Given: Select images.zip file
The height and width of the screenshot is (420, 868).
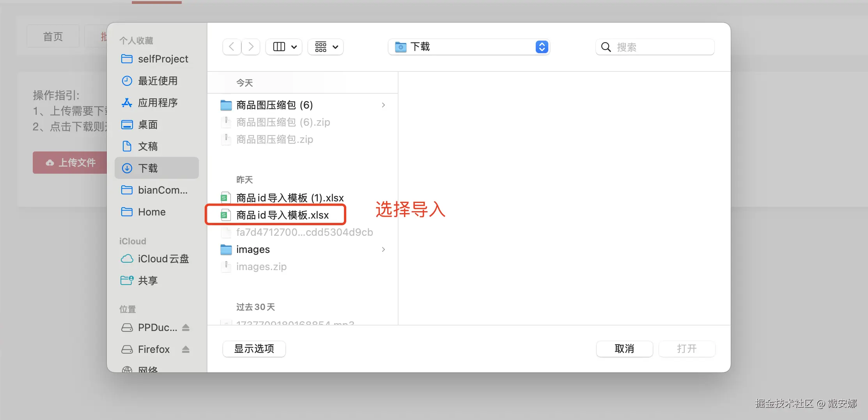Looking at the screenshot, I should pos(303,267).
